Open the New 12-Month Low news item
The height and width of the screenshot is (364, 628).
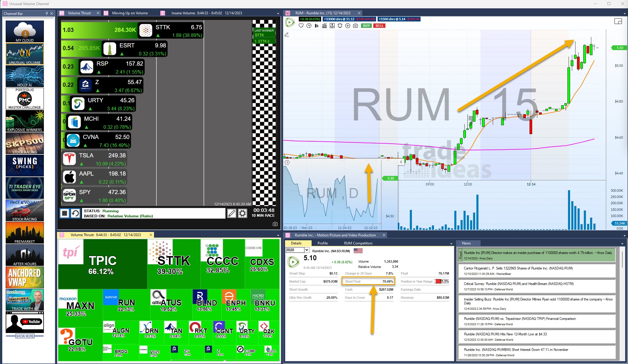pyautogui.click(x=537, y=336)
